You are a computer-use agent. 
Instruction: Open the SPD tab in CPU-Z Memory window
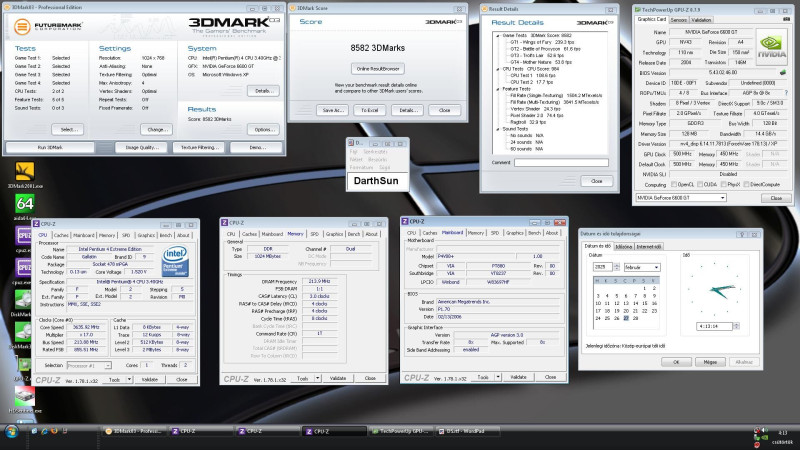pyautogui.click(x=314, y=234)
